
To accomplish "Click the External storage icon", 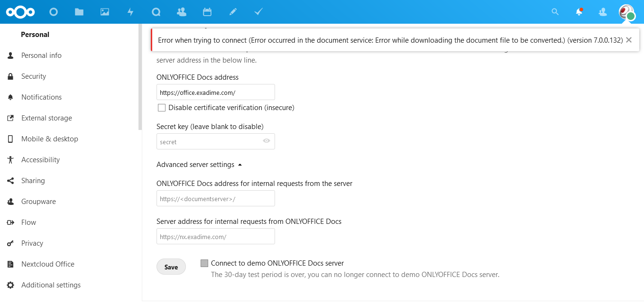I will (x=10, y=118).
